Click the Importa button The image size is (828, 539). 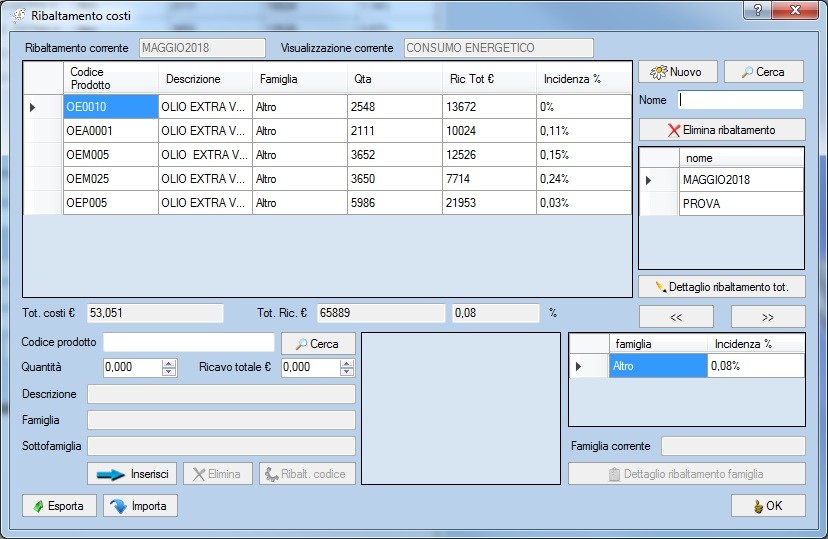tap(140, 506)
